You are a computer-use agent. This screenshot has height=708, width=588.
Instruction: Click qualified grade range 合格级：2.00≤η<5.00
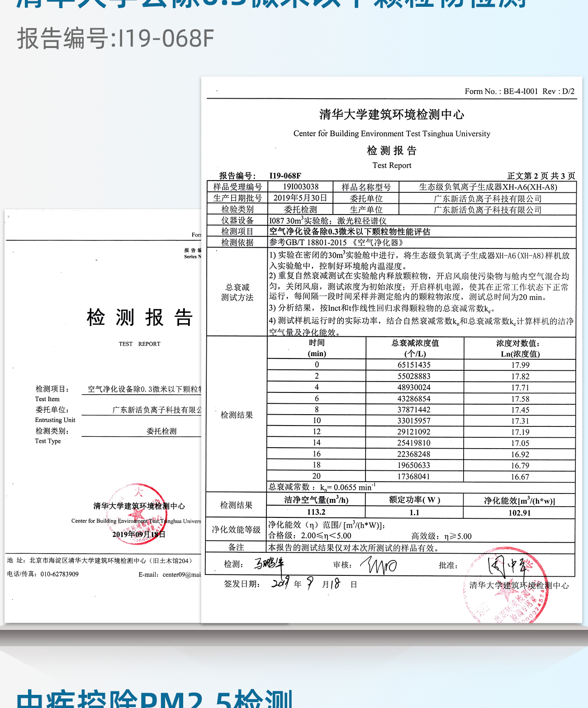click(x=310, y=536)
